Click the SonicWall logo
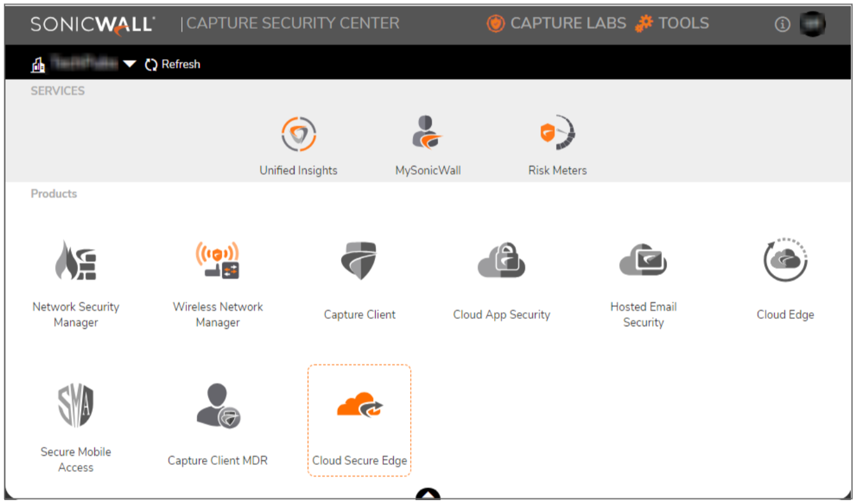This screenshot has width=854, height=504. (93, 25)
